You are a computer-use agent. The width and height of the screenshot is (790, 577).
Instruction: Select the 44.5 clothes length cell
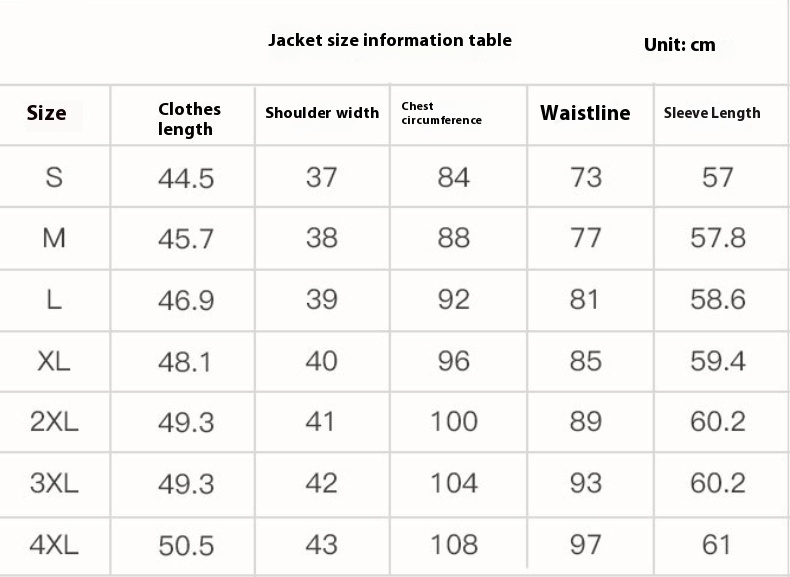pyautogui.click(x=186, y=178)
